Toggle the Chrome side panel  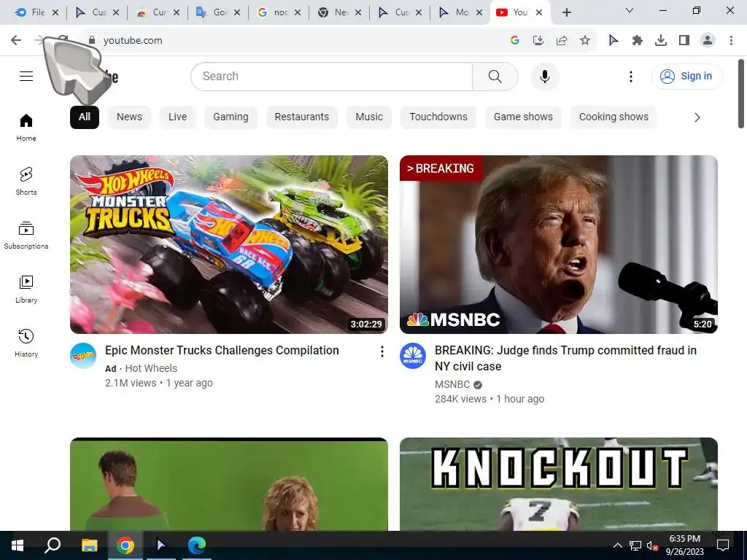point(684,41)
